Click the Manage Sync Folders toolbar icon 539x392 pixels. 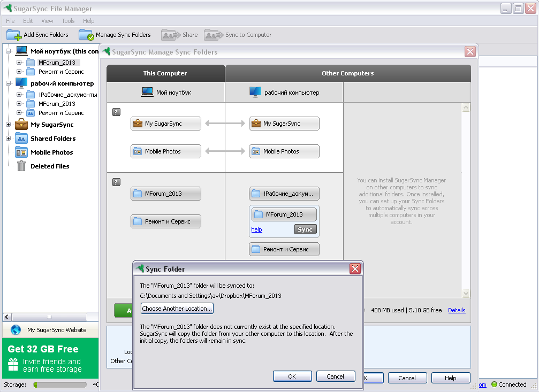click(x=86, y=35)
